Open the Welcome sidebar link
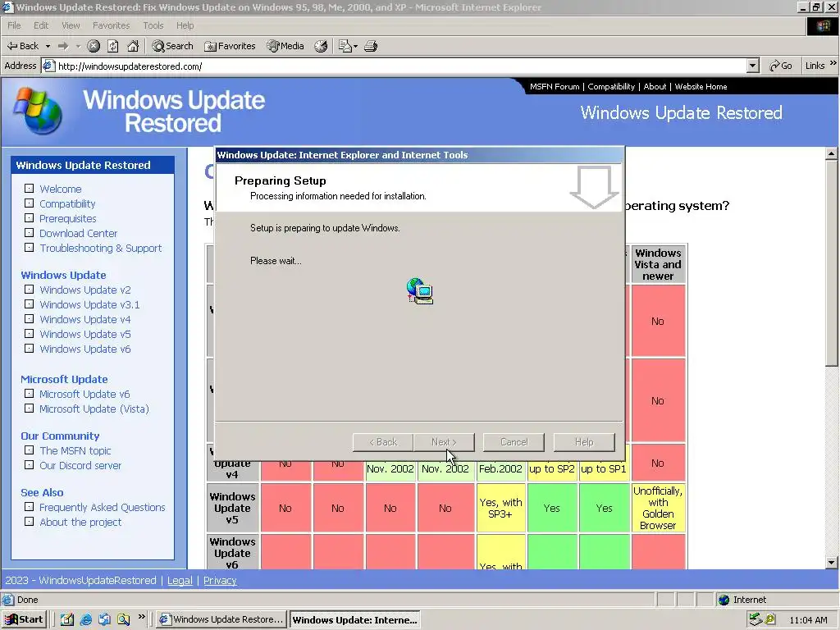 click(61, 189)
